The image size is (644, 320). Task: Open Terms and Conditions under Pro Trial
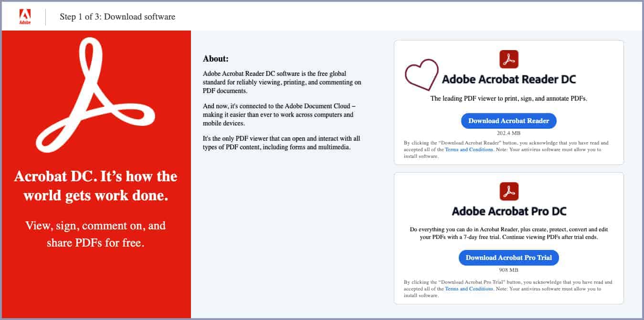[469, 289]
